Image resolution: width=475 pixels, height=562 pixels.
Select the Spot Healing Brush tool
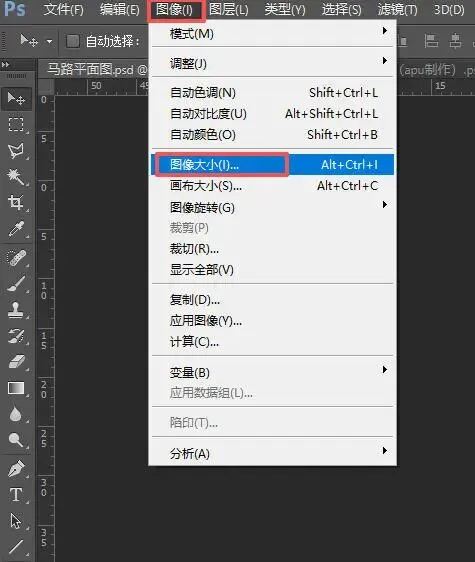click(16, 257)
